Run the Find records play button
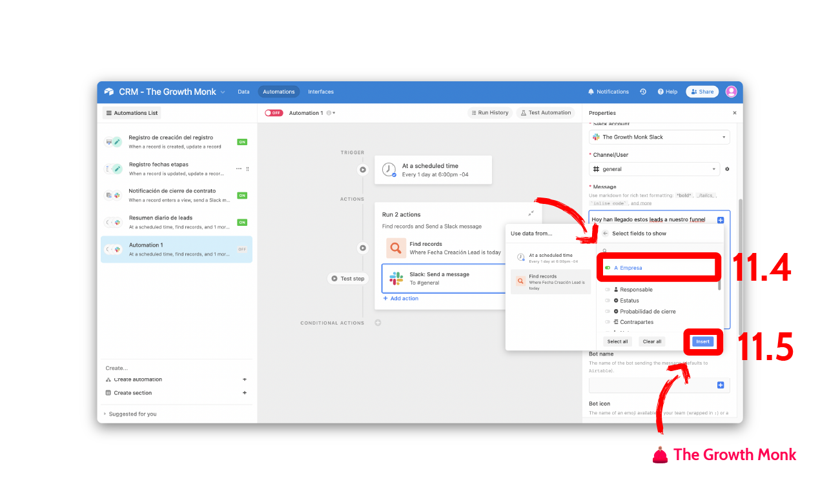Image resolution: width=840 pixels, height=504 pixels. tap(363, 248)
